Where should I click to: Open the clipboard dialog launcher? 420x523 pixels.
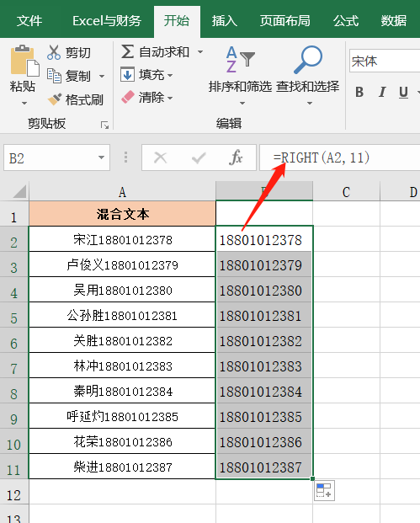[x=104, y=125]
